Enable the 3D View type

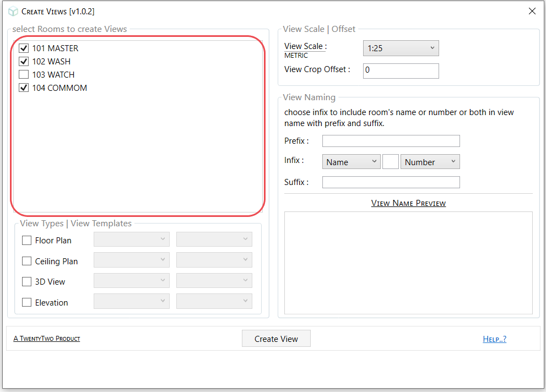tap(26, 281)
